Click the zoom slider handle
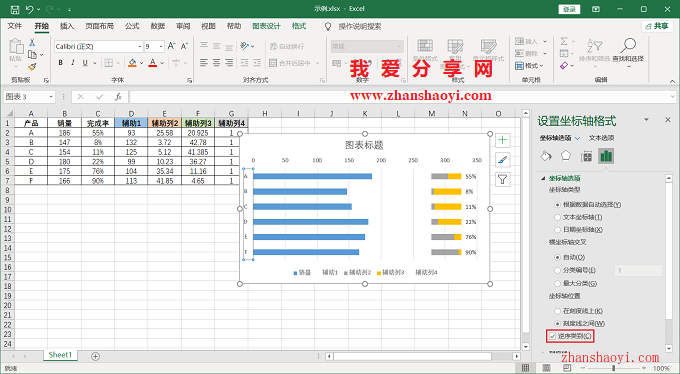The height and width of the screenshot is (374, 680). pos(613,368)
